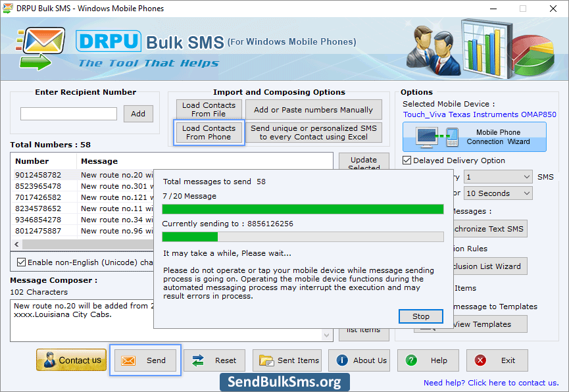This screenshot has width=569, height=392.
Task: Click the DRPU app icon in the title bar
Action: (8, 9)
